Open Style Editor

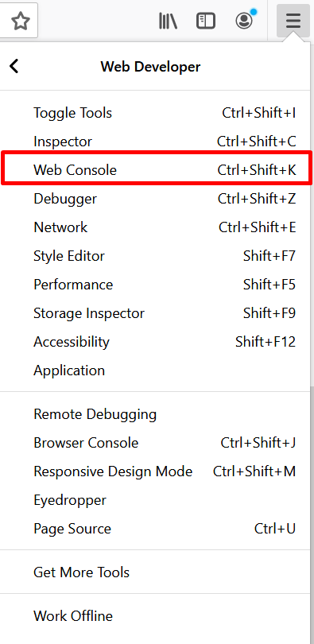155,256
